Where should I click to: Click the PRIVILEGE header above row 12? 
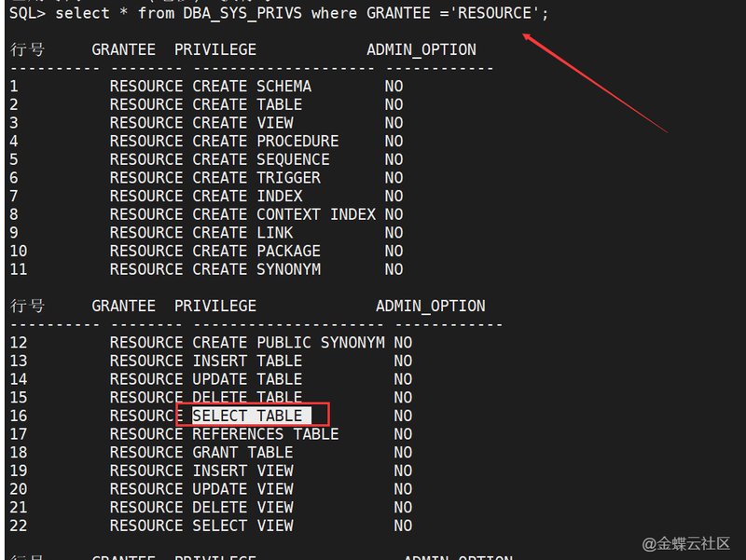click(215, 306)
